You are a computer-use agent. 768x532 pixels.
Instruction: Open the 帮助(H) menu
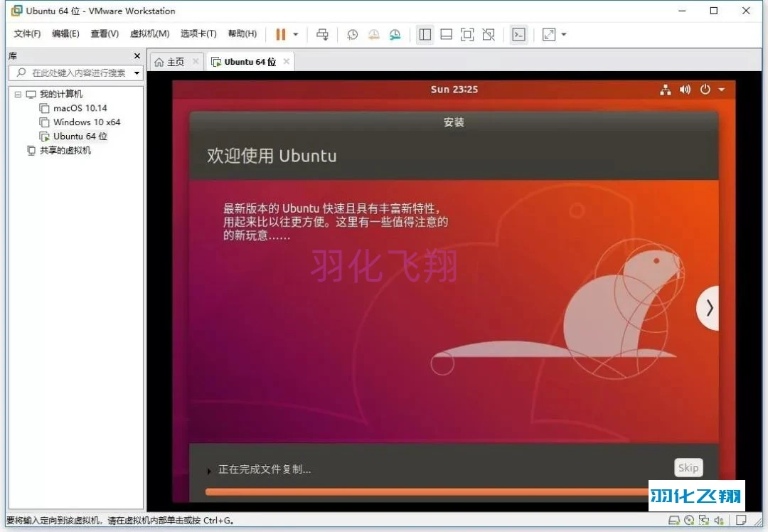(242, 34)
